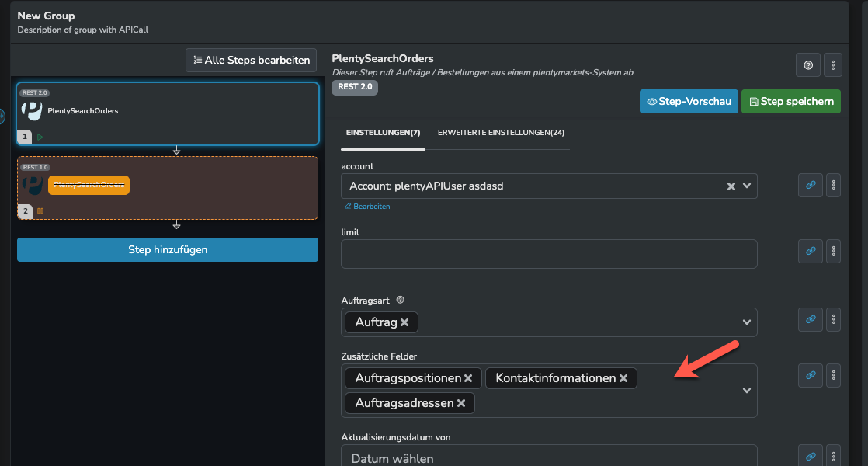Click the link icon next to account field
Screen dimensions: 868x466
[810, 186]
